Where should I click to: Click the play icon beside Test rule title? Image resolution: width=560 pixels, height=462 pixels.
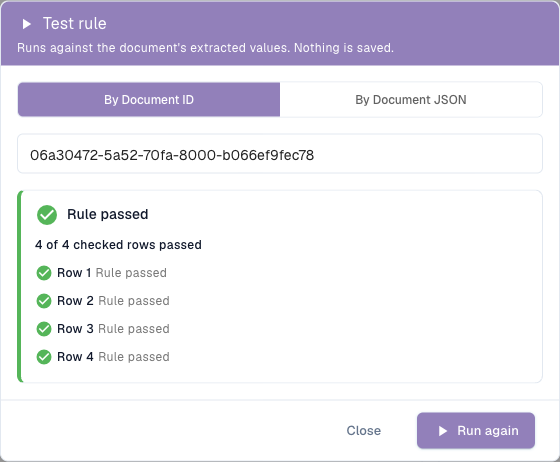[x=26, y=24]
